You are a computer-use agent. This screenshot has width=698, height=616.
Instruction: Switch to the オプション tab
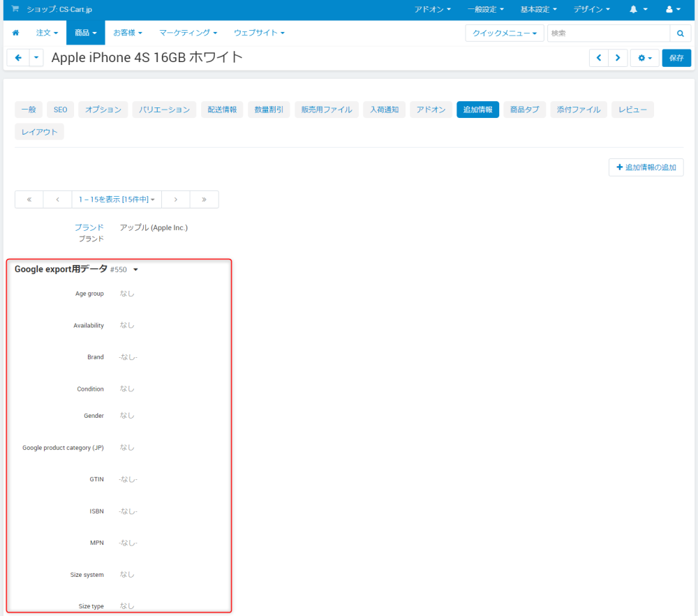click(103, 110)
